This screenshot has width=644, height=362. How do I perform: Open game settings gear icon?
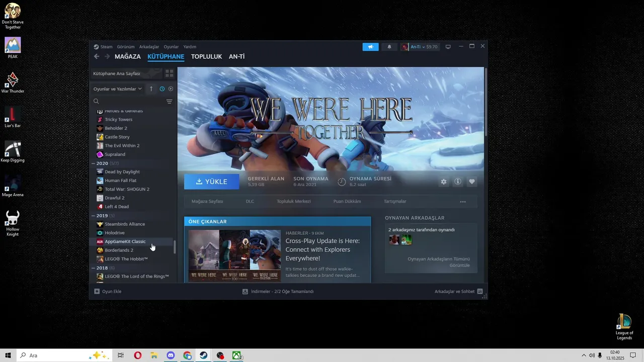coord(444,182)
